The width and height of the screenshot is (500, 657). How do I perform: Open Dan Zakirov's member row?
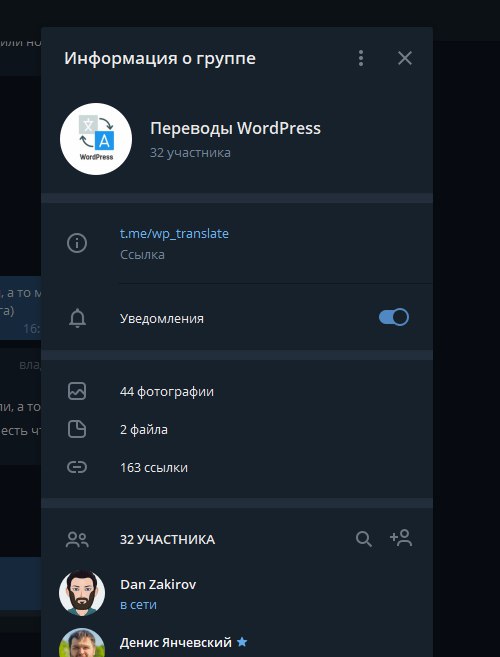pyautogui.click(x=237, y=593)
